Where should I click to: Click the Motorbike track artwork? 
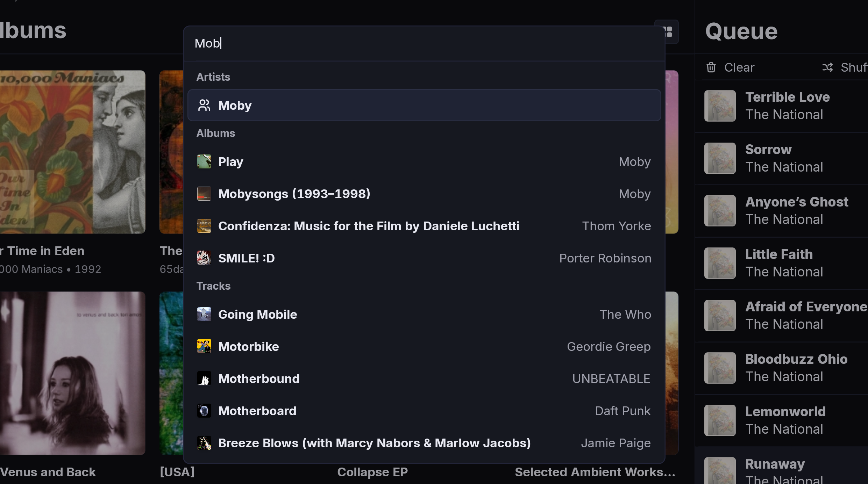(204, 346)
